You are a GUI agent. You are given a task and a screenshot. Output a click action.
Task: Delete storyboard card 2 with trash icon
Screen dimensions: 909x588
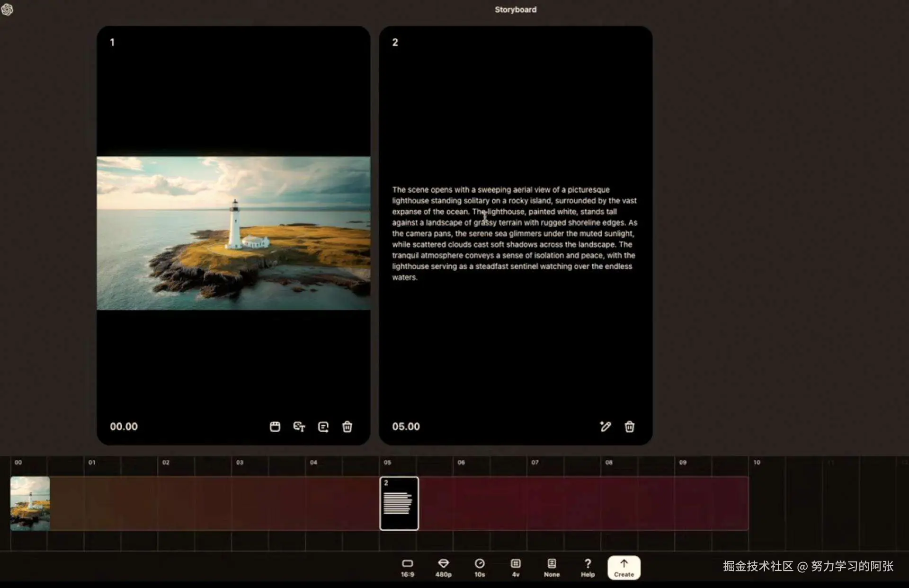pos(630,427)
